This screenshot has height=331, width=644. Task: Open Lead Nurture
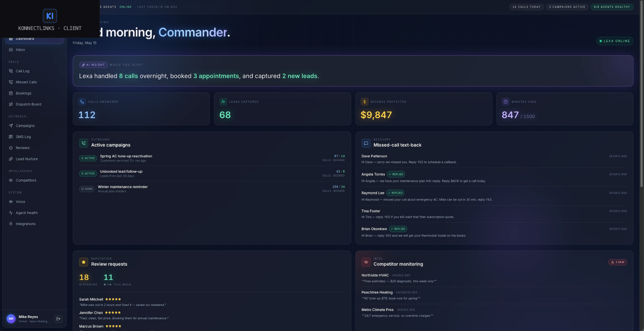click(34, 159)
